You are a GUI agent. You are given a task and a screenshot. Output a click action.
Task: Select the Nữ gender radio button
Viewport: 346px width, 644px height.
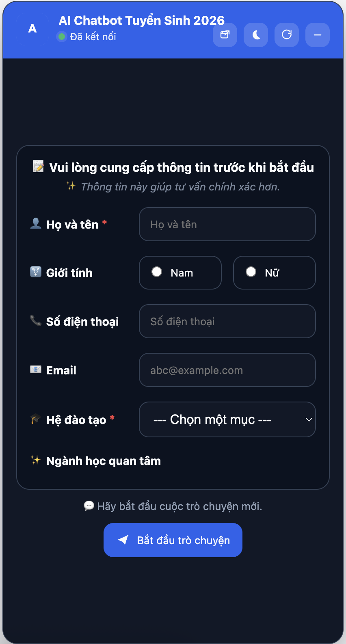251,272
